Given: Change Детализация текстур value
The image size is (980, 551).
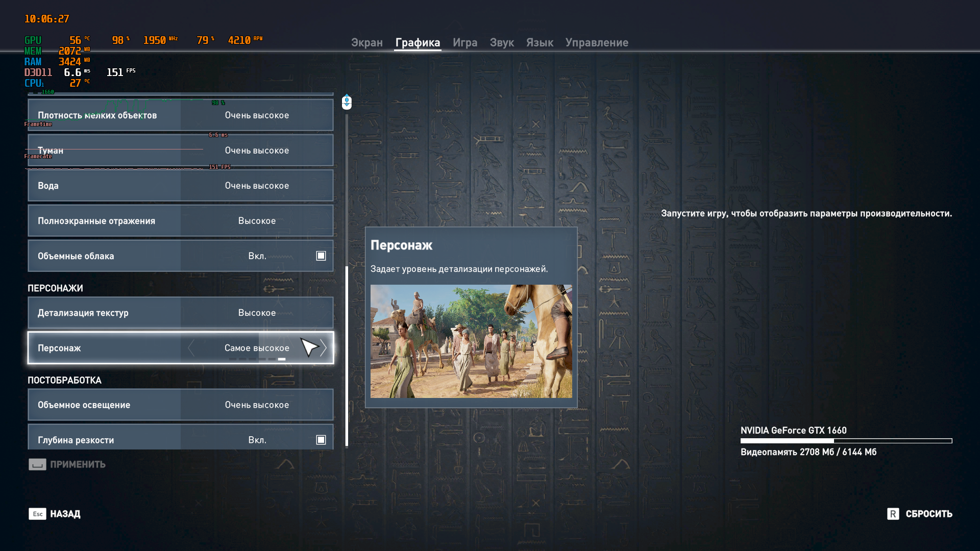Looking at the screenshot, I should coord(257,313).
